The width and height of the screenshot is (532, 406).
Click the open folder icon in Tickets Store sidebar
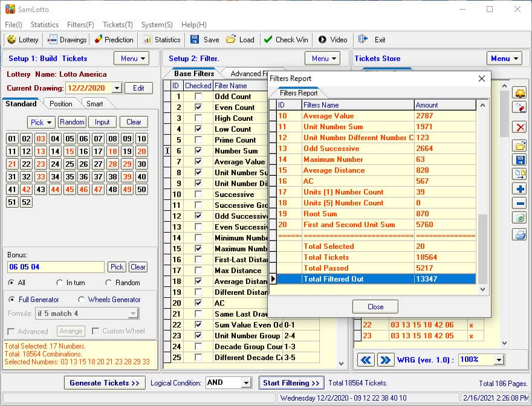[520, 146]
